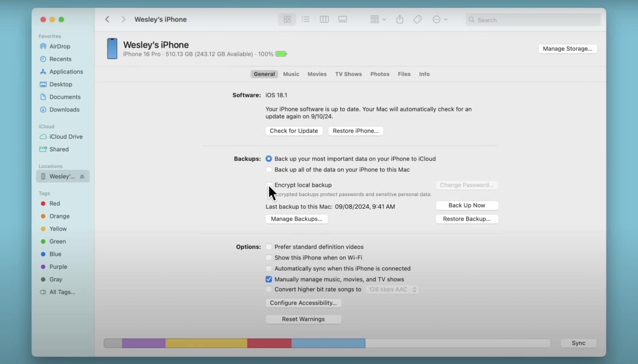Image resolution: width=638 pixels, height=364 pixels.
Task: Switch to the Photos tab
Action: click(x=380, y=74)
